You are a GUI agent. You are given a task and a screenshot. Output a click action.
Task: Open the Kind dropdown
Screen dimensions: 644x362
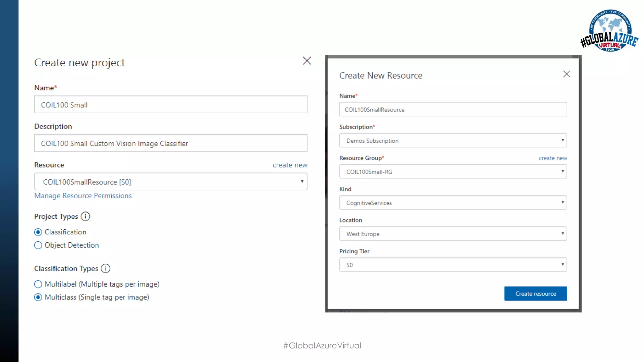pyautogui.click(x=453, y=203)
